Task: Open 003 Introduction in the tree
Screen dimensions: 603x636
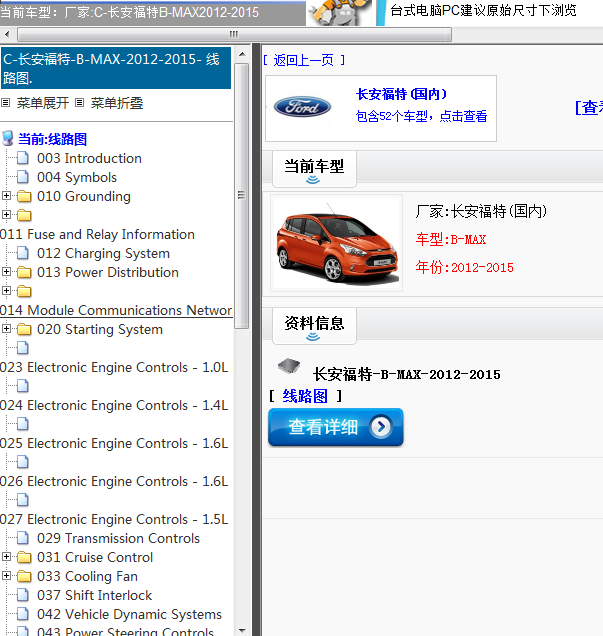Action: 89,158
